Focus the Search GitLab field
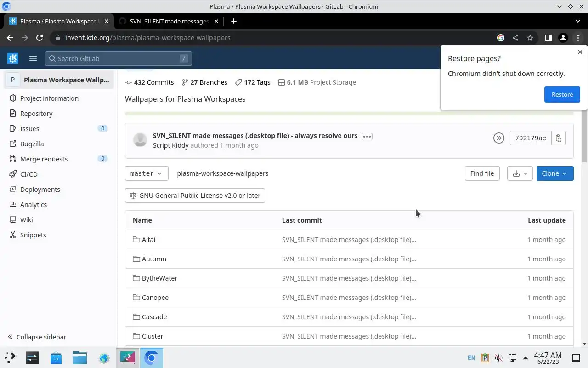The image size is (588, 368). [119, 58]
